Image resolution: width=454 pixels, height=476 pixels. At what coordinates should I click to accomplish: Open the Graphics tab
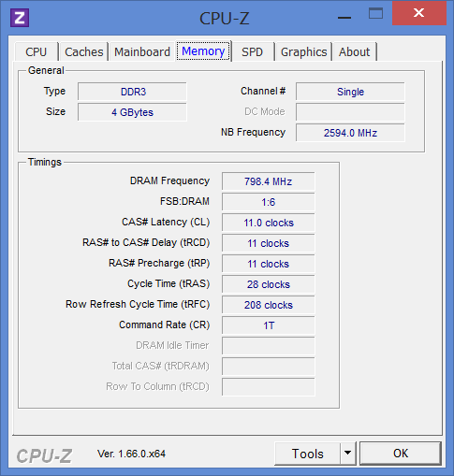303,51
